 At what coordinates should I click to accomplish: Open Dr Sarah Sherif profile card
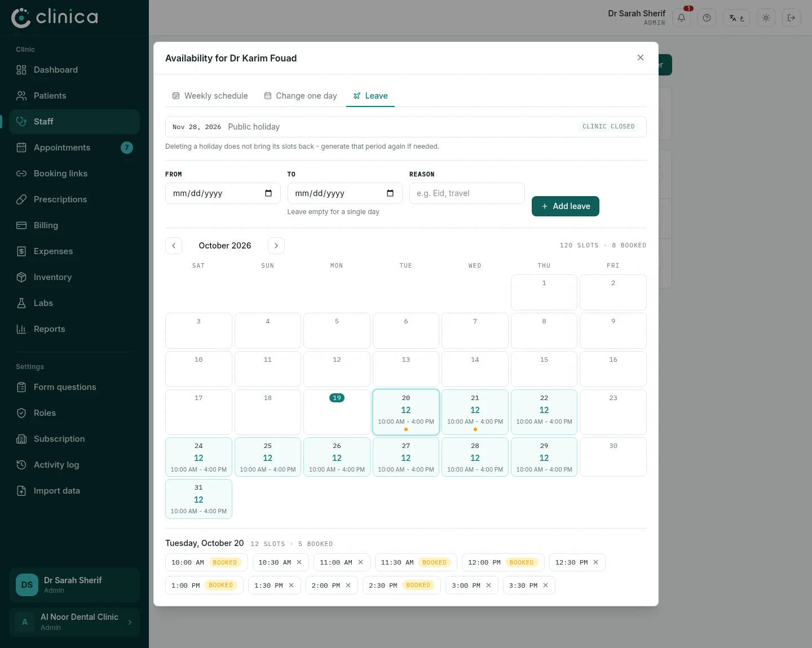[x=74, y=585]
